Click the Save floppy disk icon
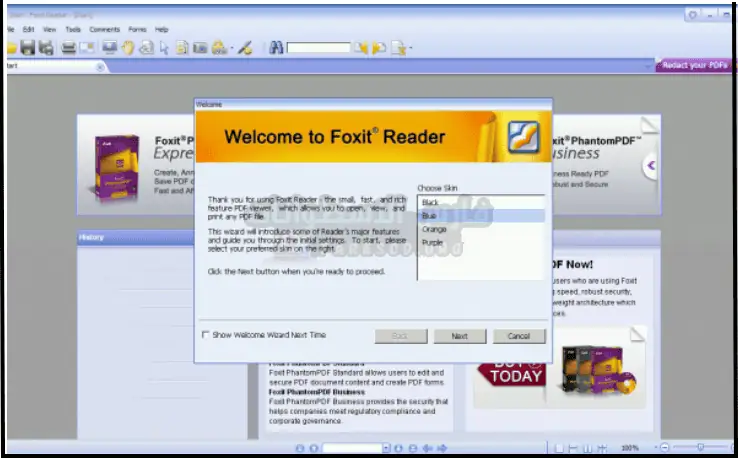This screenshot has width=738, height=458. [28, 47]
